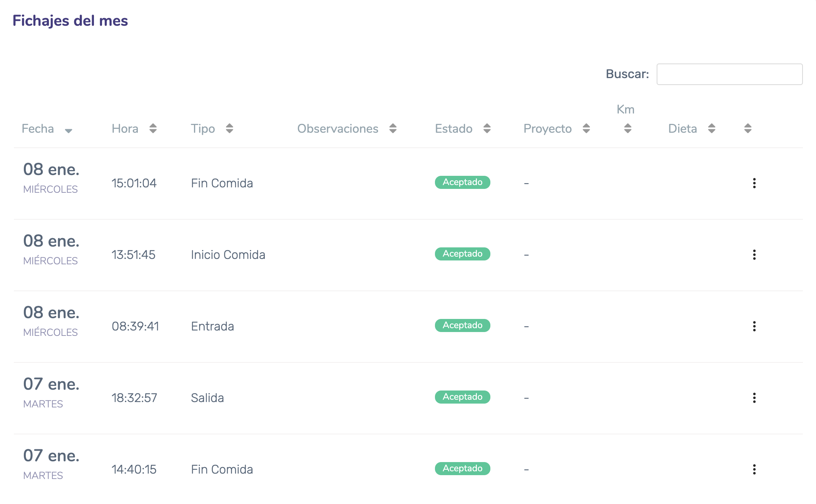Toggle Fecha descending sort arrow
The height and width of the screenshot is (504, 816).
(x=69, y=131)
